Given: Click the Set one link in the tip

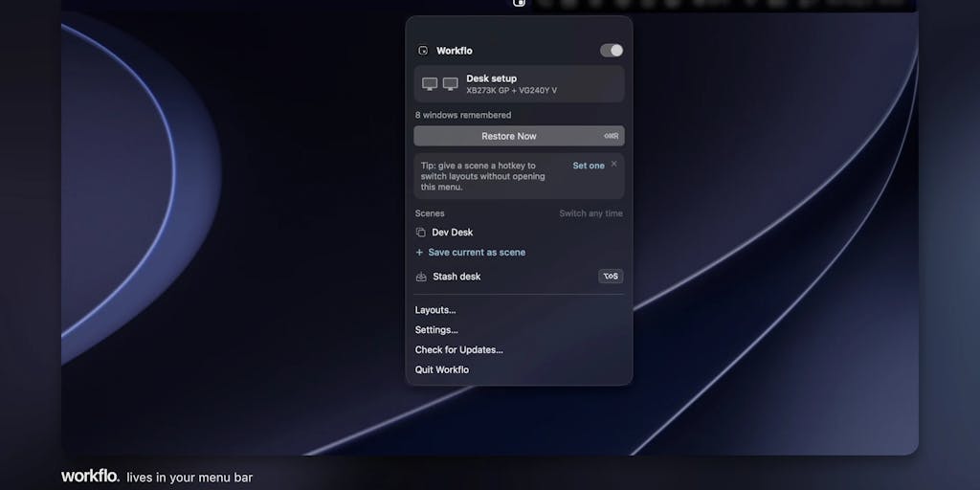Looking at the screenshot, I should point(589,166).
